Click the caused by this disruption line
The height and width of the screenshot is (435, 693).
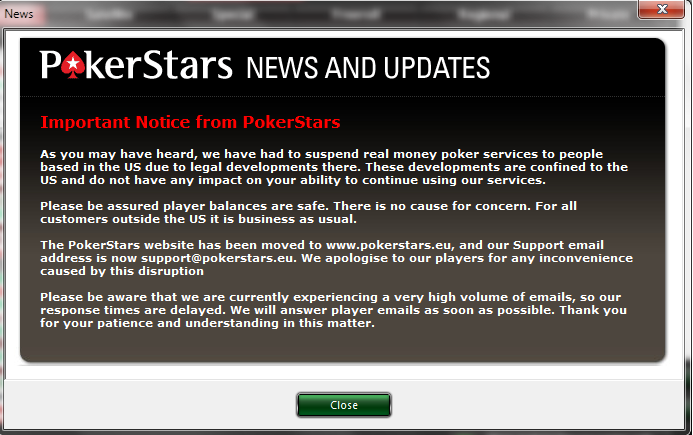click(x=122, y=271)
